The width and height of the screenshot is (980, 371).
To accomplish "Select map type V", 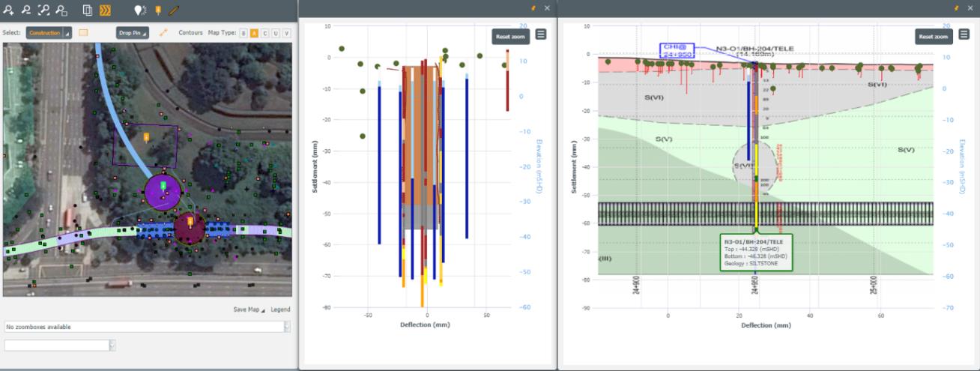I will [286, 33].
